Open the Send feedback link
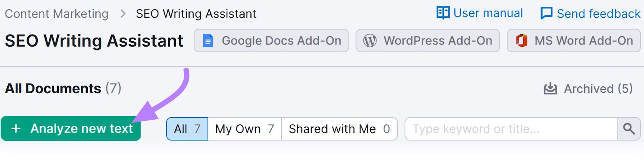 598,14
